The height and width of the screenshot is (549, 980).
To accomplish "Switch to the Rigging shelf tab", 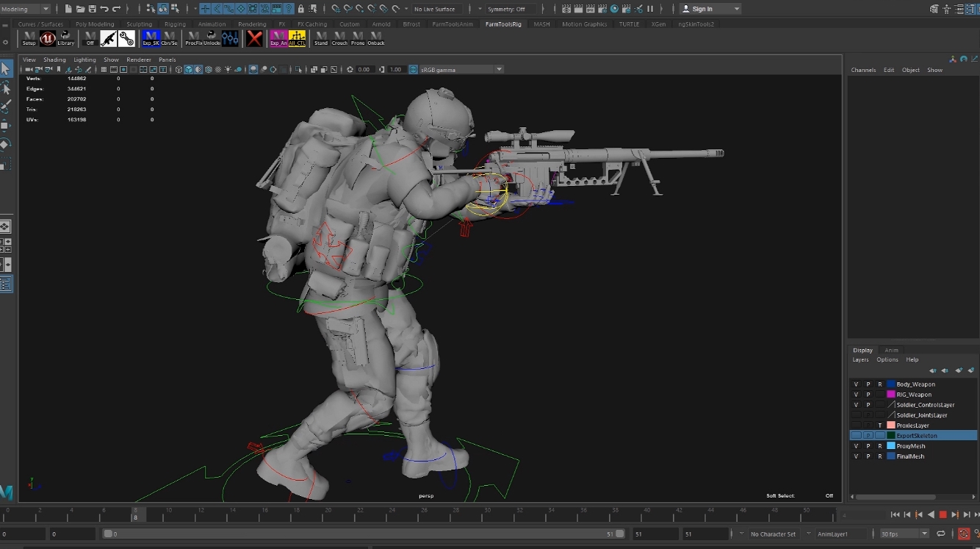I will pos(175,24).
